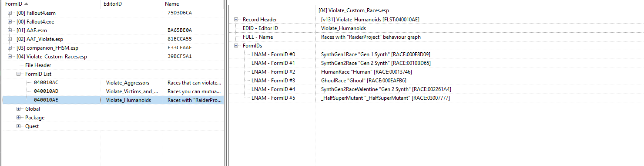Select record 040010AD in the tree
Viewport: 644px width, 166px height.
pos(113,91)
